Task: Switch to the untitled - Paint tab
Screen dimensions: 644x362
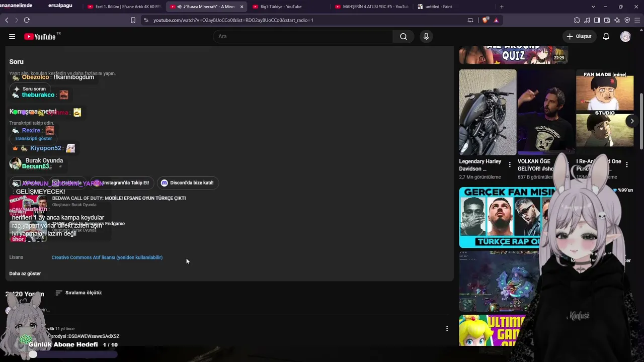Action: (x=453, y=7)
